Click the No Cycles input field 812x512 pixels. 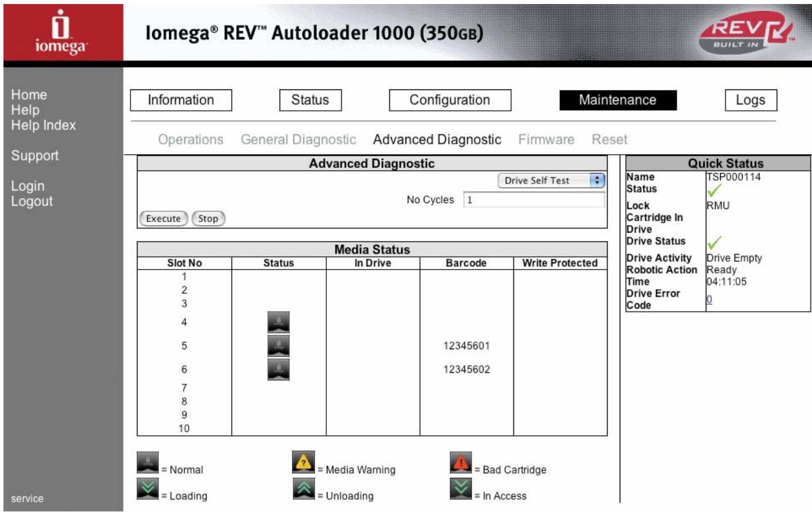534,200
